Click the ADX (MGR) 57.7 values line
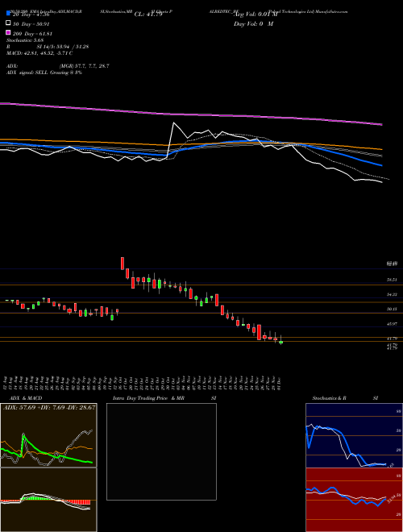The image size is (403, 532). [58, 66]
